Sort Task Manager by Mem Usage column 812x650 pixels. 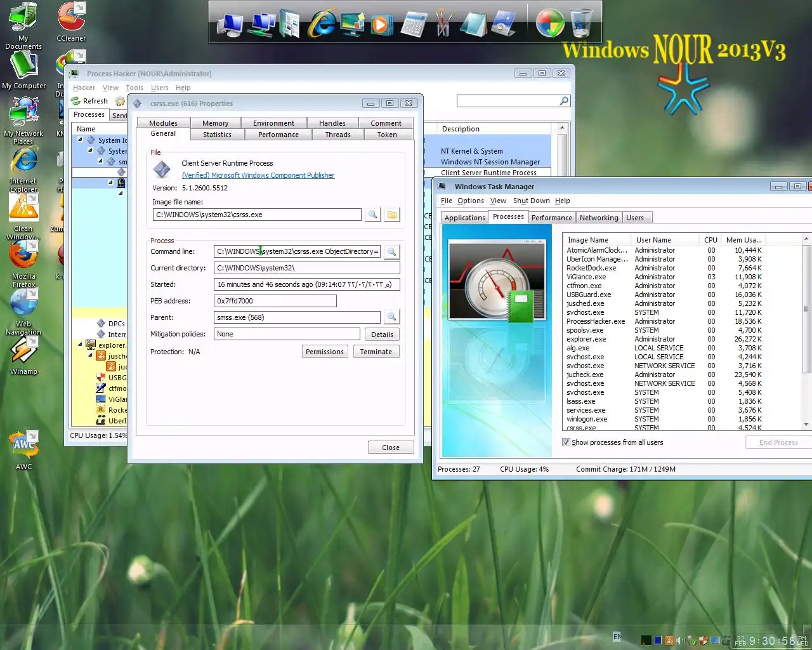[x=743, y=240]
